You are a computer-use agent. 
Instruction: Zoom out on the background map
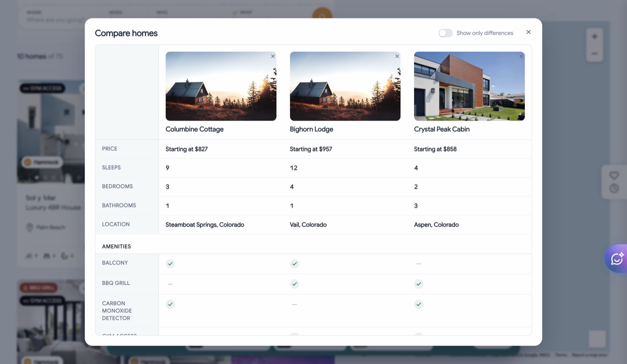[x=594, y=53]
